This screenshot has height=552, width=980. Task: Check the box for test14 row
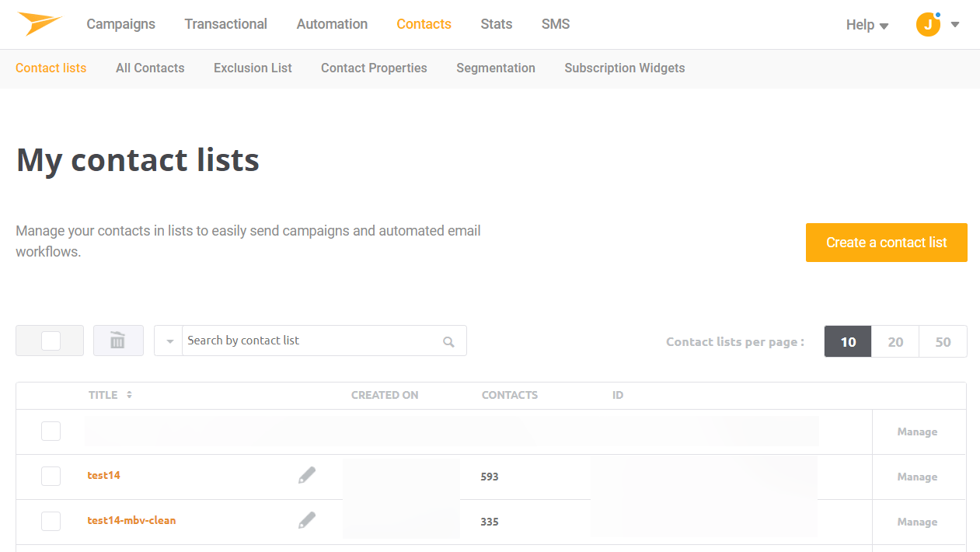51,476
